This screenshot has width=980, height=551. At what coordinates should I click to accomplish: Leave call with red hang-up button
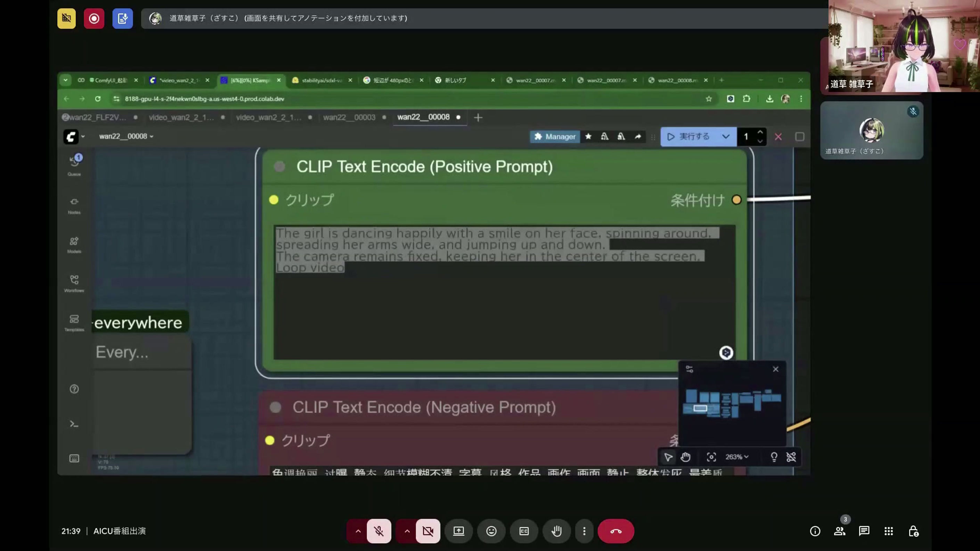pos(615,531)
